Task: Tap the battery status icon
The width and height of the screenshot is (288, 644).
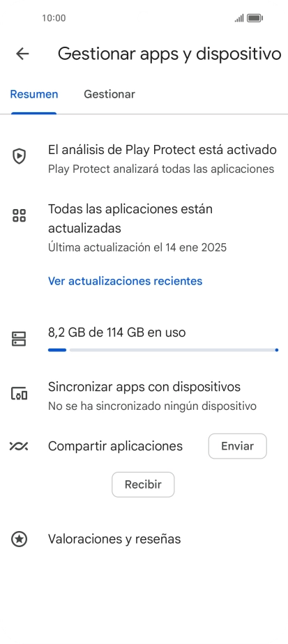Action: pos(255,18)
